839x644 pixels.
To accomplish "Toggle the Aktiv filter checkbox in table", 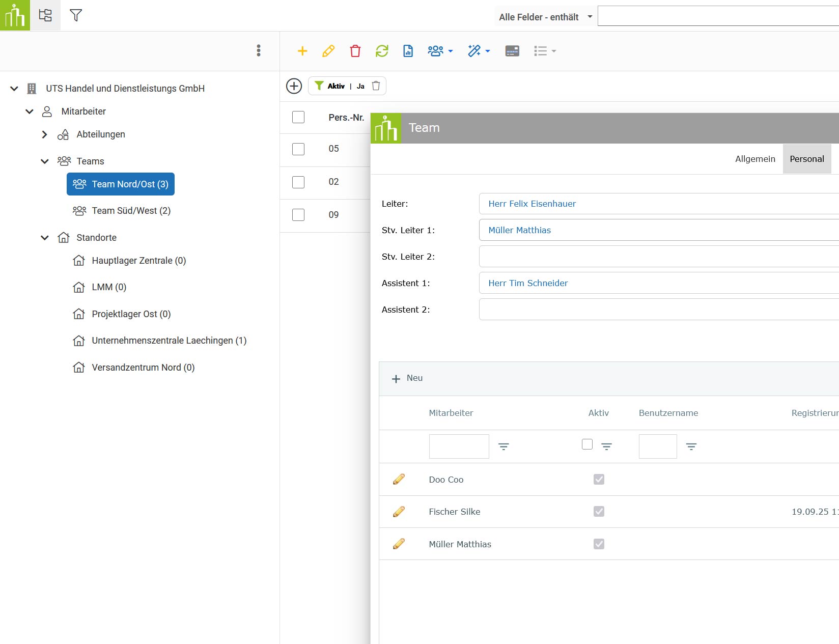I will click(x=587, y=444).
